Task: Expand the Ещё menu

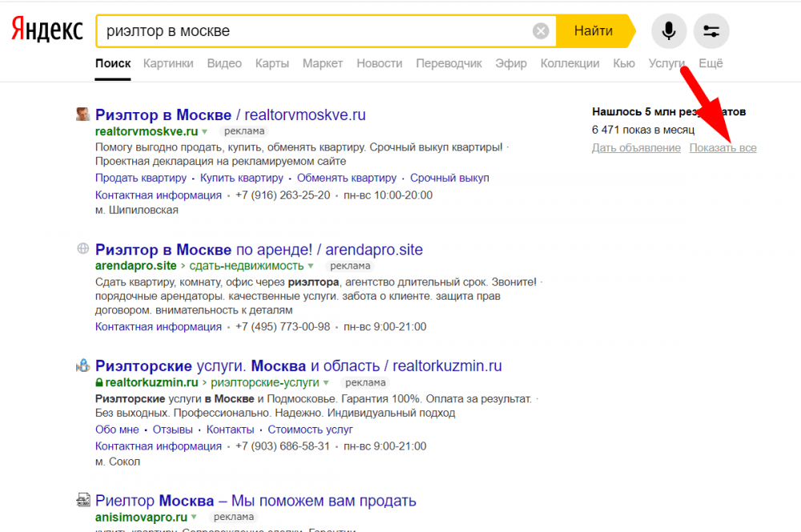Action: pos(710,64)
